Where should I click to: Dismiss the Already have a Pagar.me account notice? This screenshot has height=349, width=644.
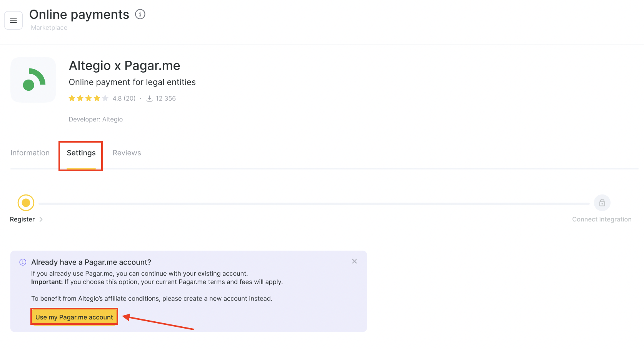(354, 261)
